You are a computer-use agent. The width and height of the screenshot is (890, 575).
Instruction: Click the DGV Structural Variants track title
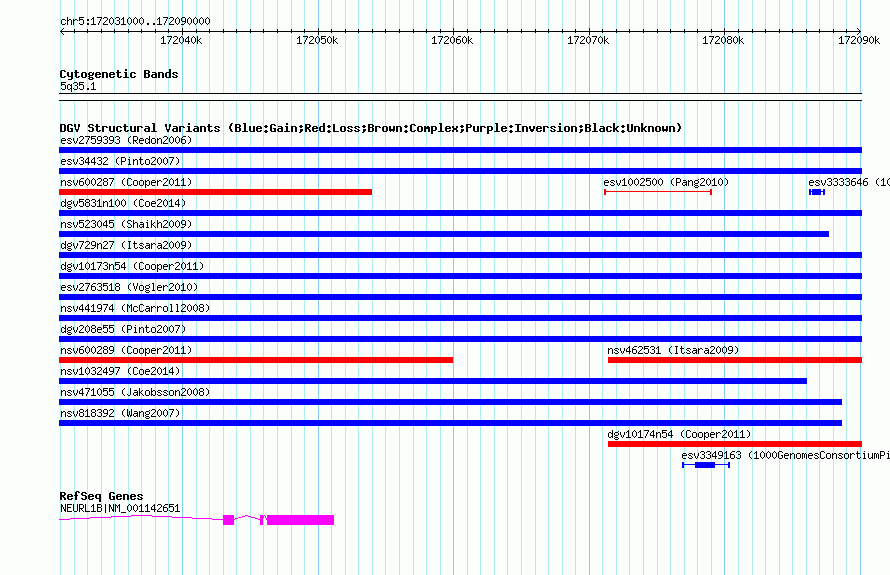[371, 128]
